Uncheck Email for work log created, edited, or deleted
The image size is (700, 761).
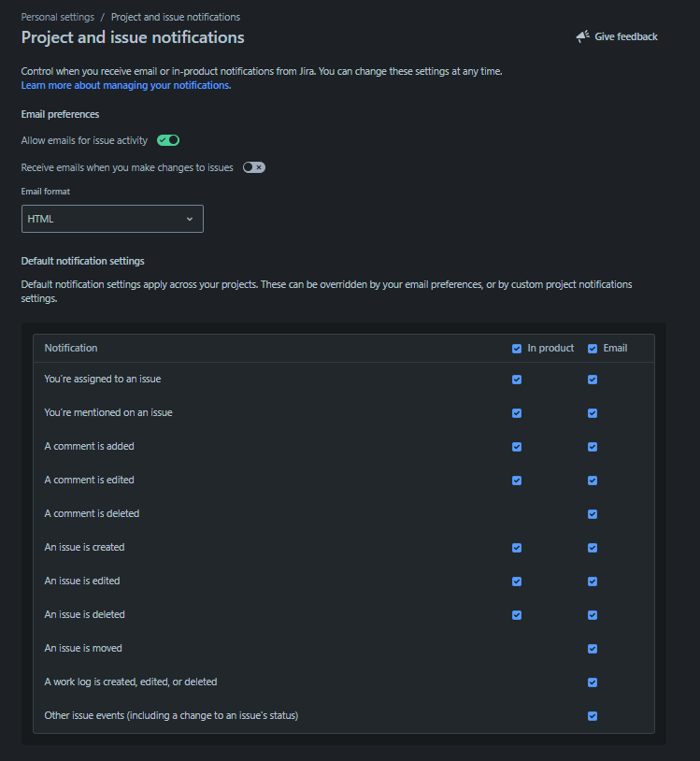click(593, 682)
